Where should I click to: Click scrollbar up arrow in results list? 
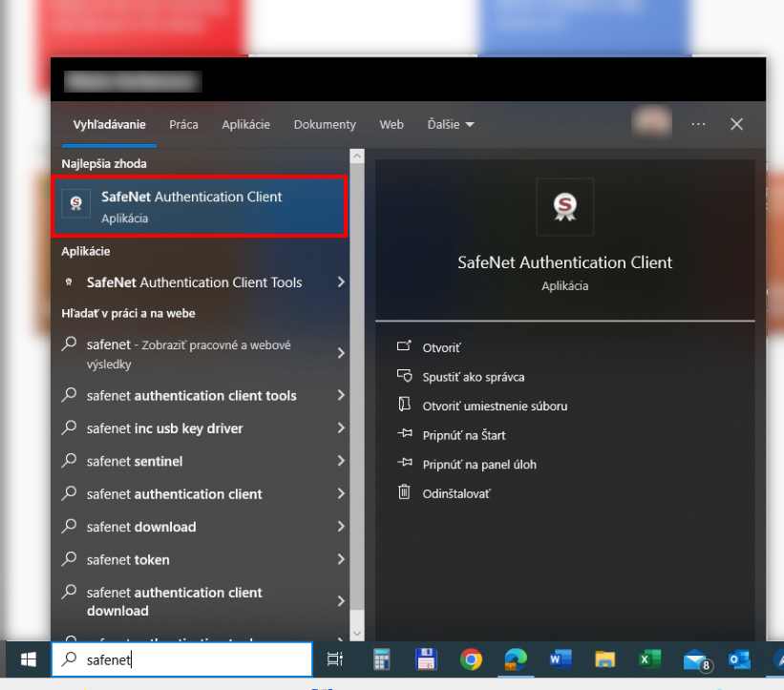357,156
